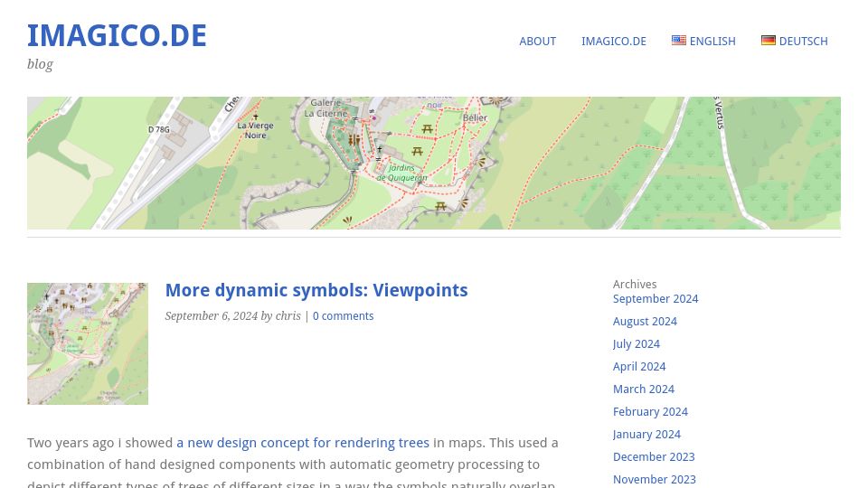Open the IMAGICO.DE site title
Viewport: 868px width, 488px height.
(x=117, y=35)
